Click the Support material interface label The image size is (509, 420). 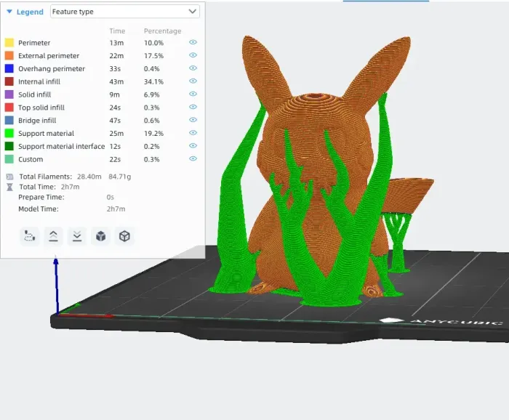(x=61, y=147)
